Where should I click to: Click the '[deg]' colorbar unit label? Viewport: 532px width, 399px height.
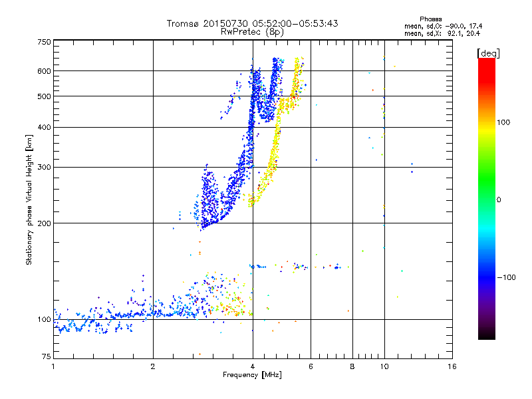[488, 53]
